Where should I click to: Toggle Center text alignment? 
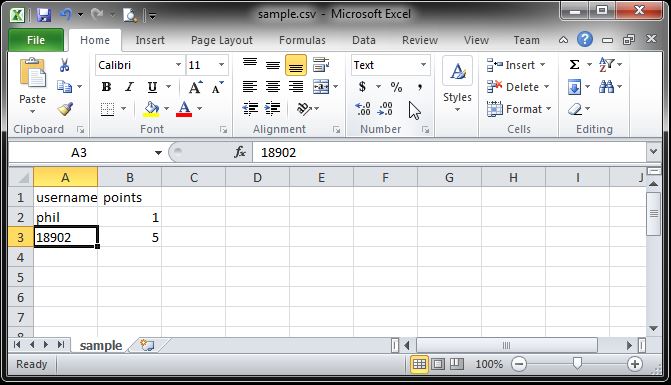click(x=273, y=87)
